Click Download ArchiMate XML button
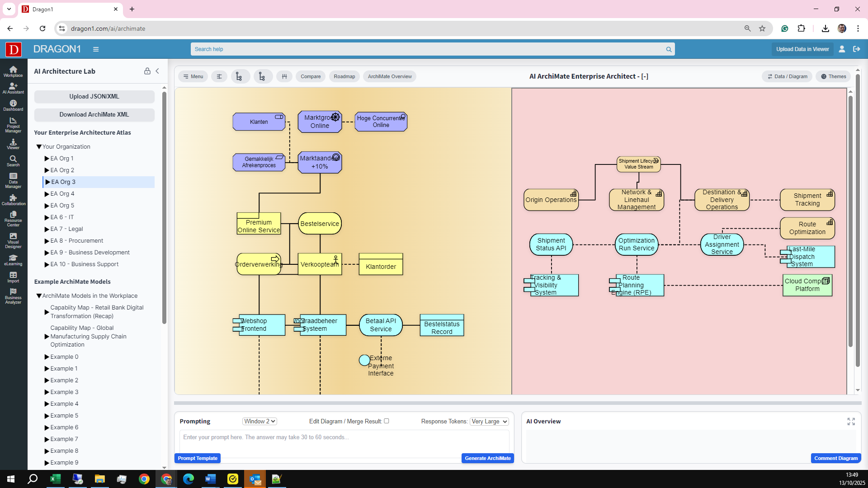 coord(94,115)
